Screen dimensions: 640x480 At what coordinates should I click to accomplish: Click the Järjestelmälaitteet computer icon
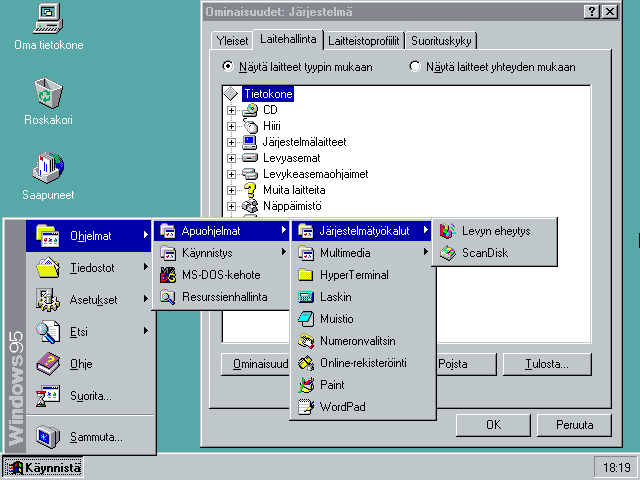pyautogui.click(x=250, y=142)
